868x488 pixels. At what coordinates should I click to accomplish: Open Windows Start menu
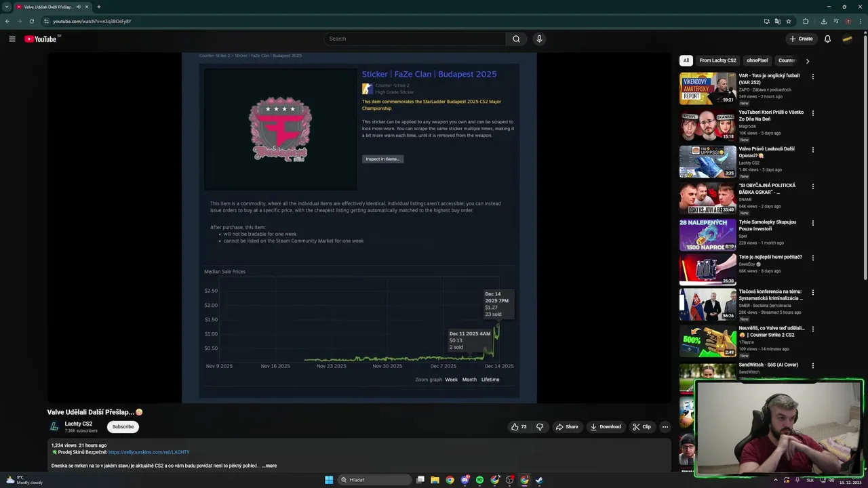[x=329, y=480]
